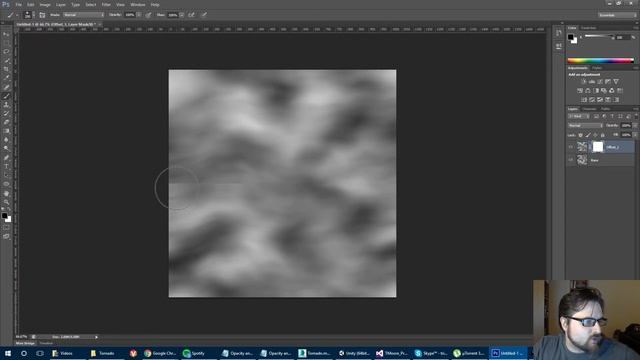This screenshot has height=360, width=640.
Task: Select the Zoom tool
Action: tap(7, 202)
